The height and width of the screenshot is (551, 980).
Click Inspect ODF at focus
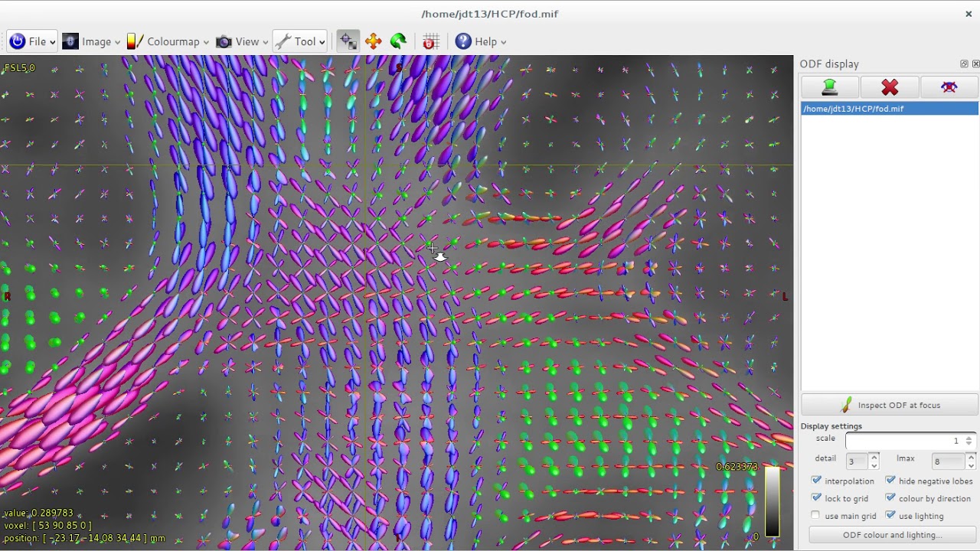tap(890, 405)
